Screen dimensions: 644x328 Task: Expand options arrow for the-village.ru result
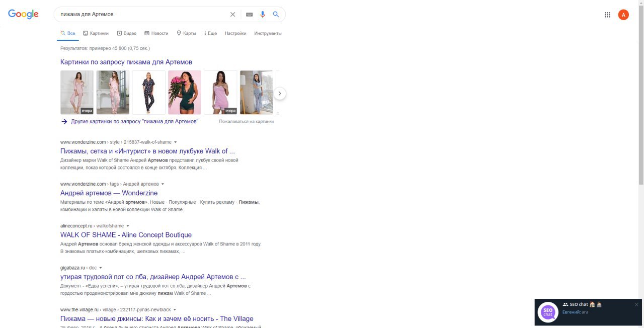[x=175, y=310]
